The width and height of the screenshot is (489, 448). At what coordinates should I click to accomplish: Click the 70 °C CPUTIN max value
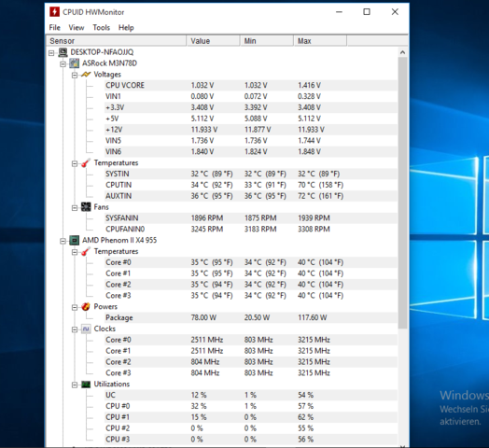pos(320,185)
